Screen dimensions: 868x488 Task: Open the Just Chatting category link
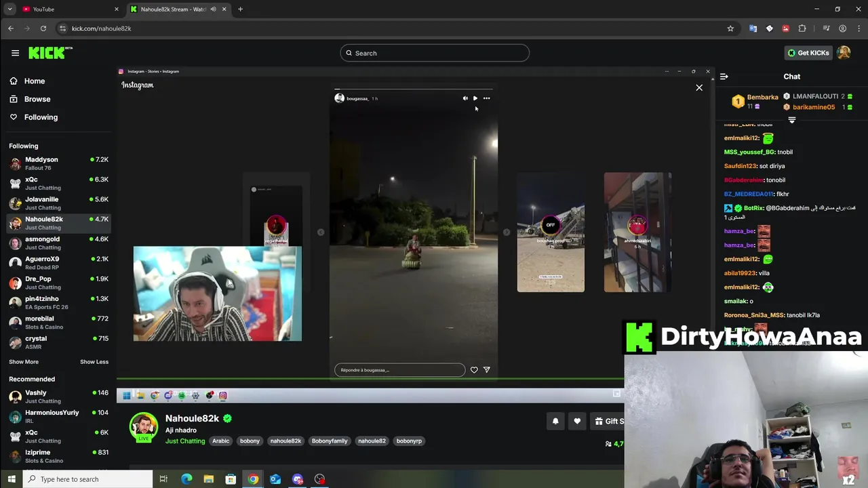[x=185, y=441]
